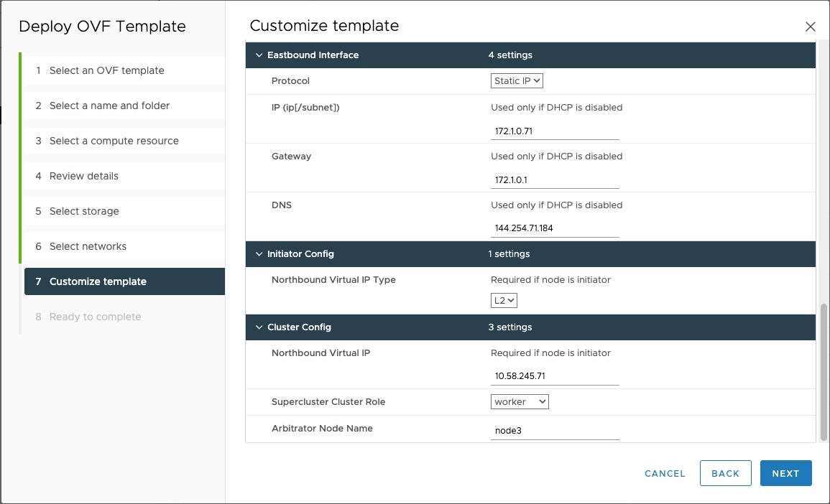
Task: Select step 7 Customize template
Action: click(124, 281)
